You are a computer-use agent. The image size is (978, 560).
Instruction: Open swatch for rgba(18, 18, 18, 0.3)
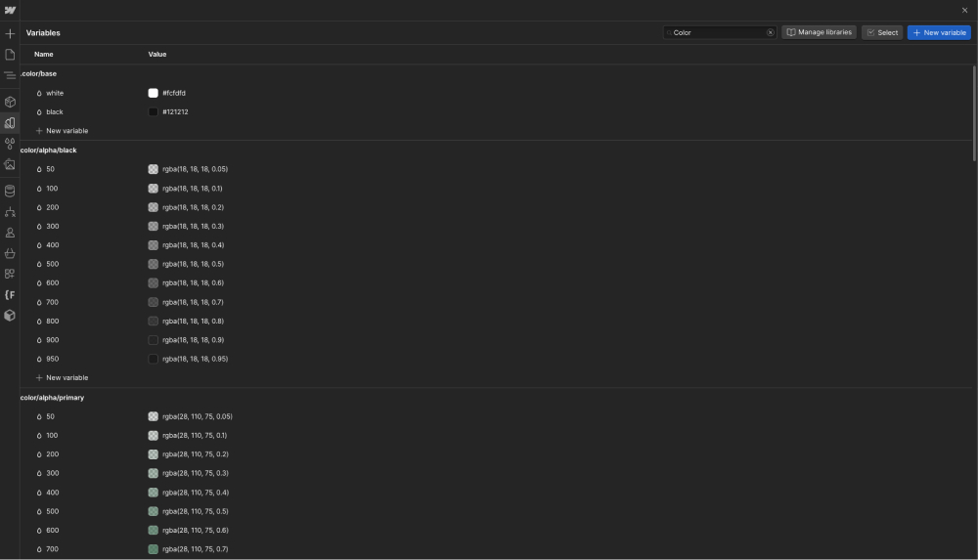[153, 227]
